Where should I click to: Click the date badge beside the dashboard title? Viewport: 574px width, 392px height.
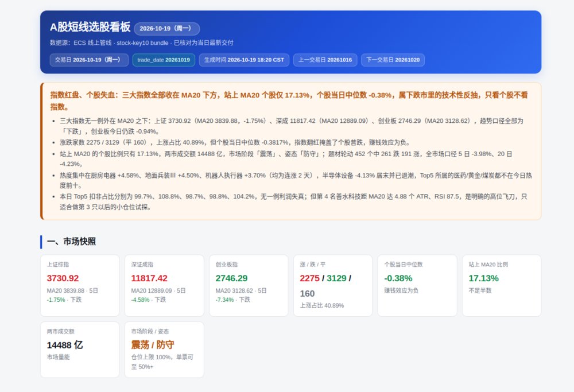point(167,29)
